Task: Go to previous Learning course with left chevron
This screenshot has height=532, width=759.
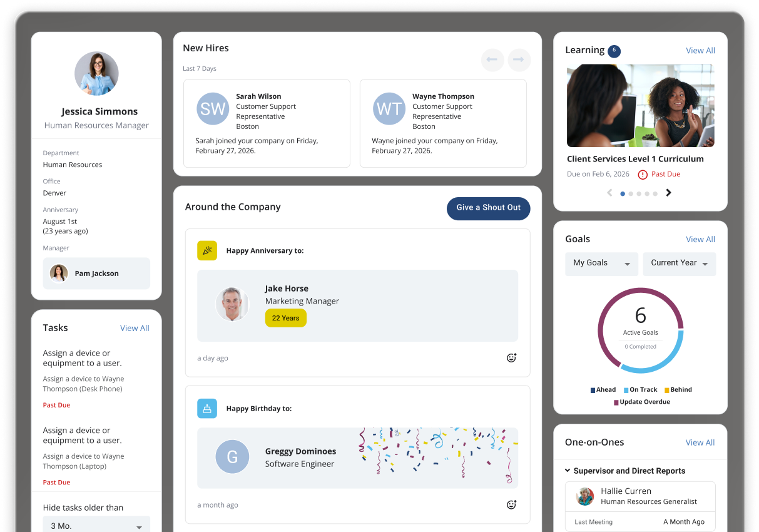Action: (x=609, y=193)
